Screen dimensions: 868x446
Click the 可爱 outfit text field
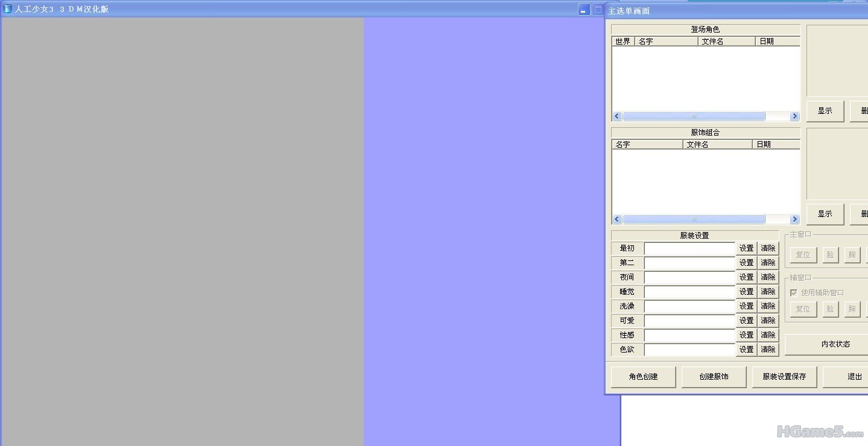(x=689, y=321)
